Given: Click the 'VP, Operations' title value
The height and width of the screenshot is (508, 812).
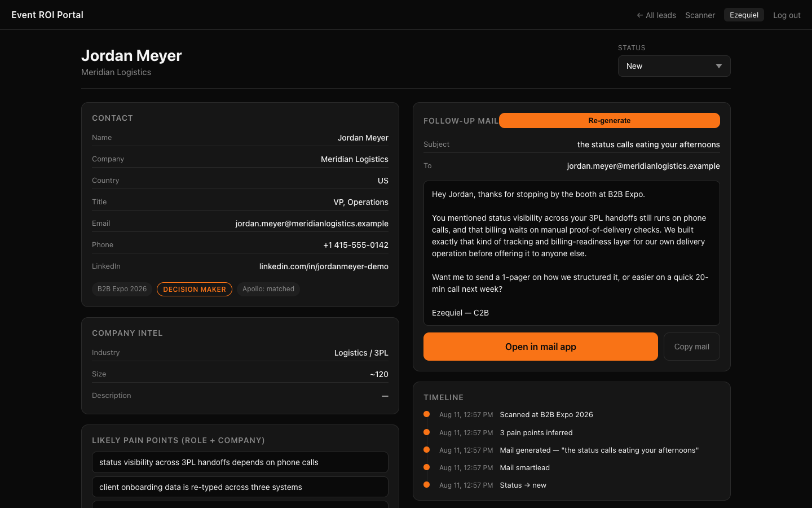Looking at the screenshot, I should (361, 202).
